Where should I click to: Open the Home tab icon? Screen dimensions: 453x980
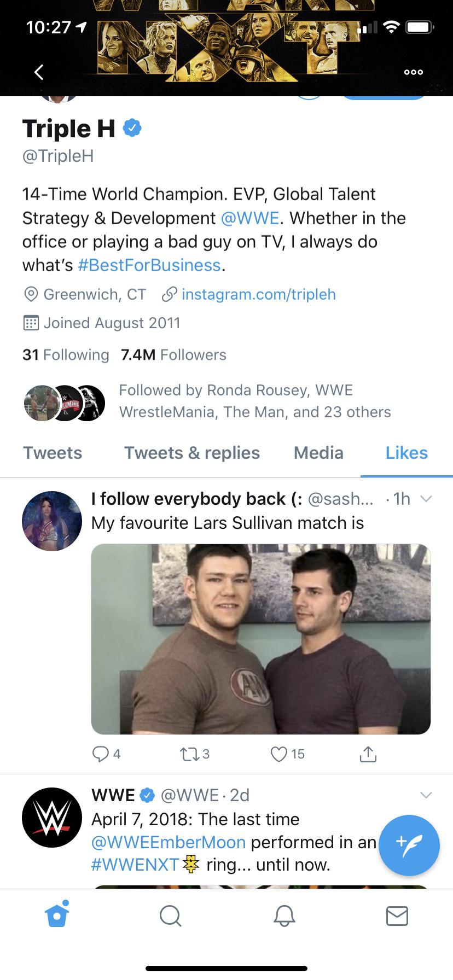(x=57, y=915)
